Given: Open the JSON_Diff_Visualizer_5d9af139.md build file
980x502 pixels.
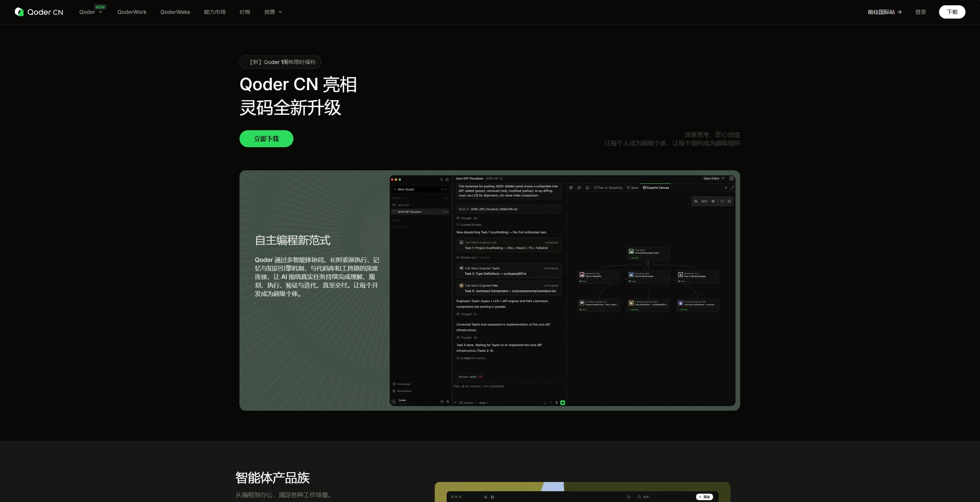Looking at the screenshot, I should tap(509, 209).
